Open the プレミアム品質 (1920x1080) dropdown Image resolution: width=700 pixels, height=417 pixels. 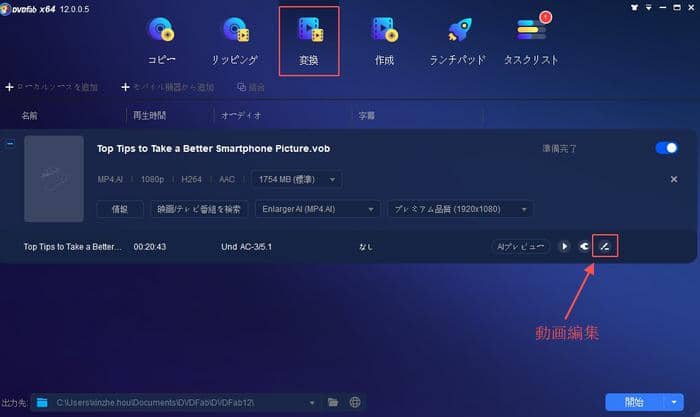(x=460, y=209)
